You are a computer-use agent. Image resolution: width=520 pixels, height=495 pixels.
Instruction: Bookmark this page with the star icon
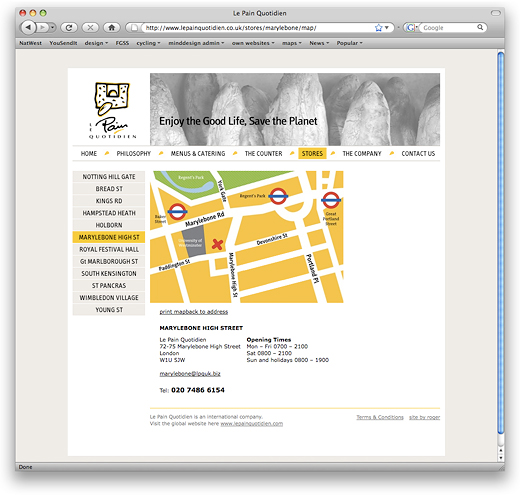click(378, 28)
